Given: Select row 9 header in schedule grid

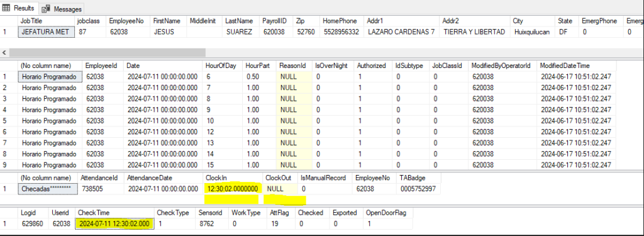Looking at the screenshot, I should [x=9, y=165].
